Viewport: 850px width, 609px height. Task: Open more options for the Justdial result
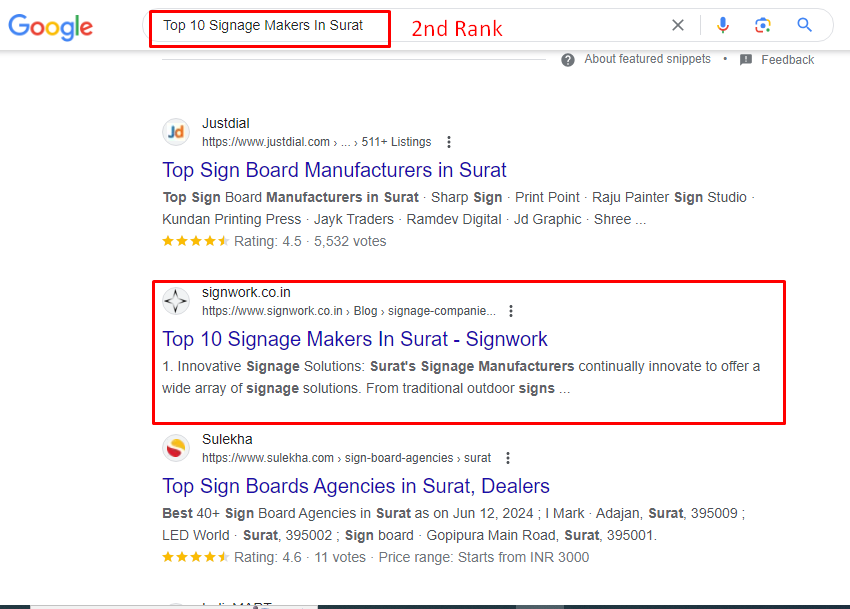[449, 142]
